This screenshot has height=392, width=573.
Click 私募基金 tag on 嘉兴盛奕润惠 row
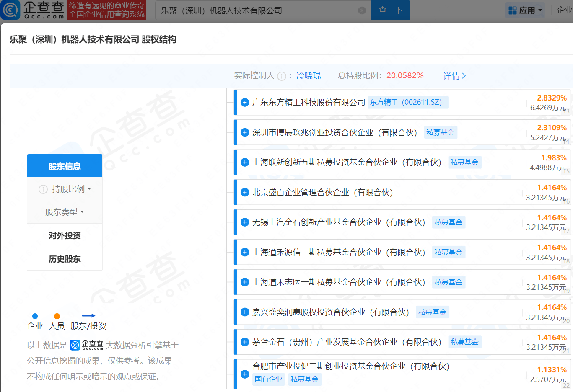pos(432,312)
